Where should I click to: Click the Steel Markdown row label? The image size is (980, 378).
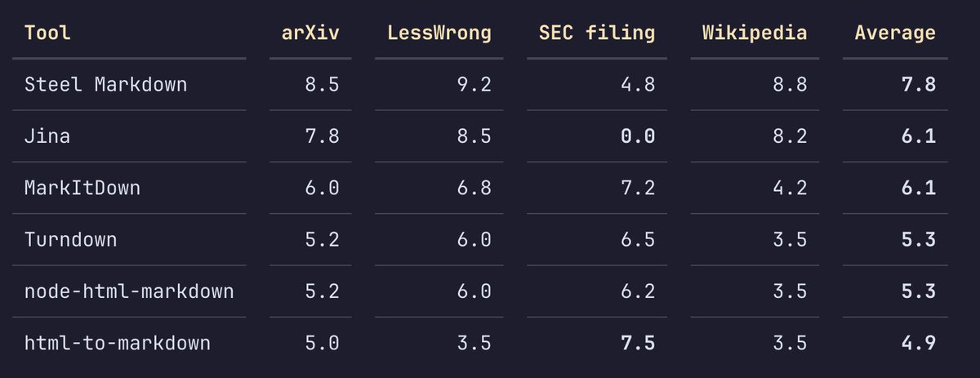coord(106,84)
